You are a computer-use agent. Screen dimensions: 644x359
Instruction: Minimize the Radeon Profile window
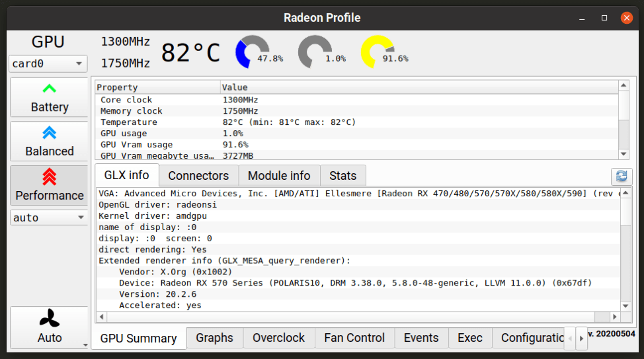pyautogui.click(x=582, y=18)
